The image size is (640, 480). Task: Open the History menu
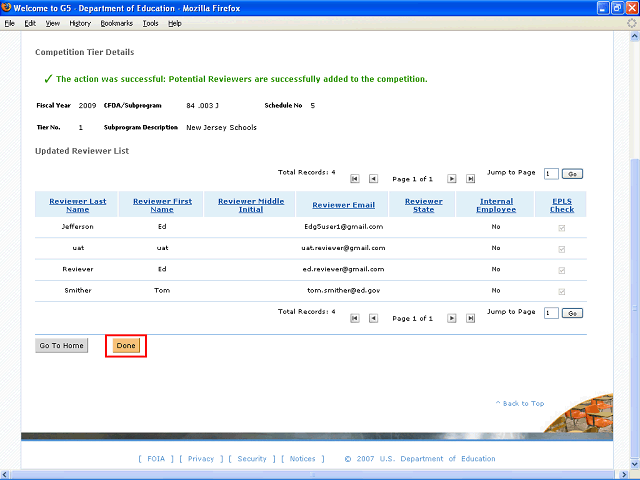[80, 23]
